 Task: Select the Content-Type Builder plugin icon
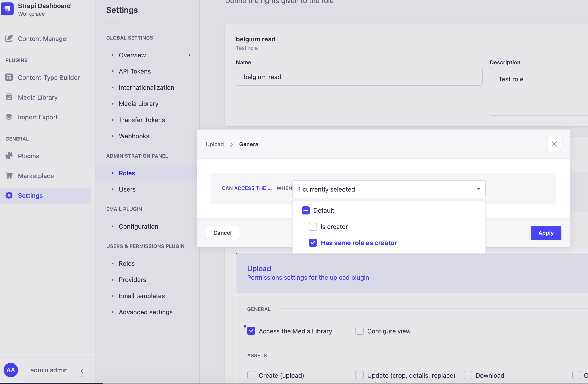9,77
